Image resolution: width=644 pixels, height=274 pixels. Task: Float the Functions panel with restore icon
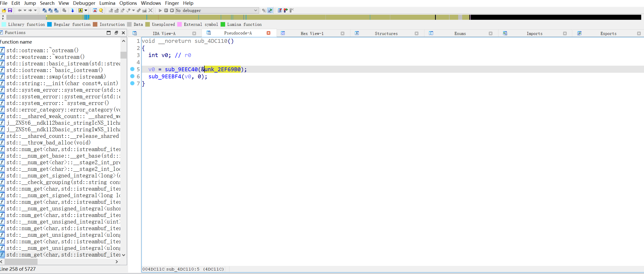[116, 33]
